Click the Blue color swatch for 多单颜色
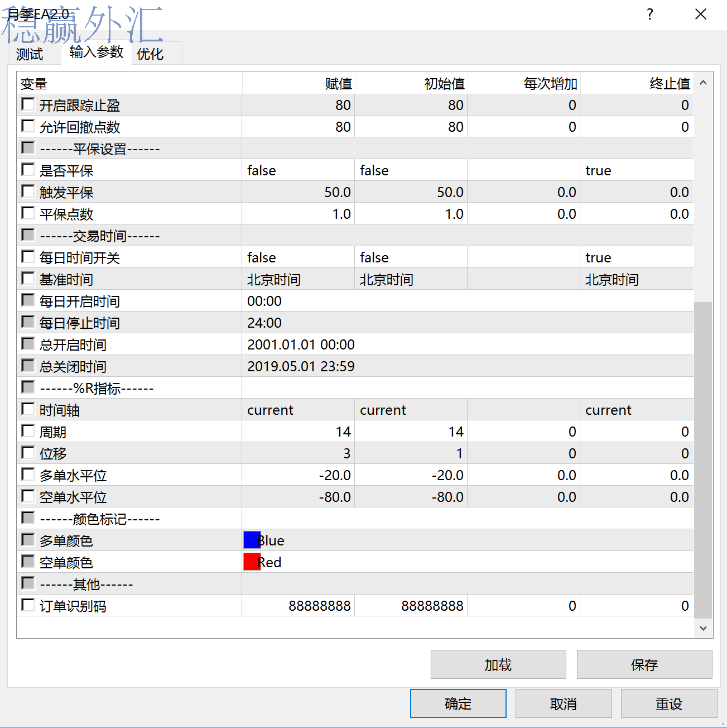727x728 pixels. click(x=252, y=540)
